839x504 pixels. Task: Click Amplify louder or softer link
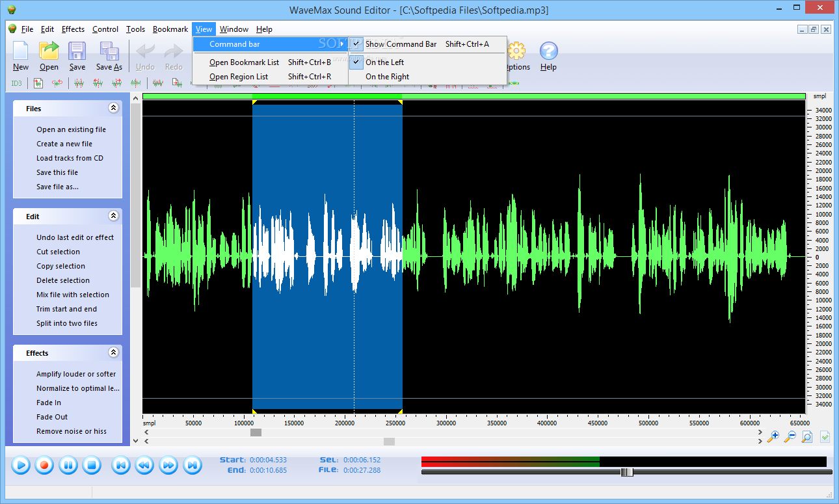click(x=76, y=374)
